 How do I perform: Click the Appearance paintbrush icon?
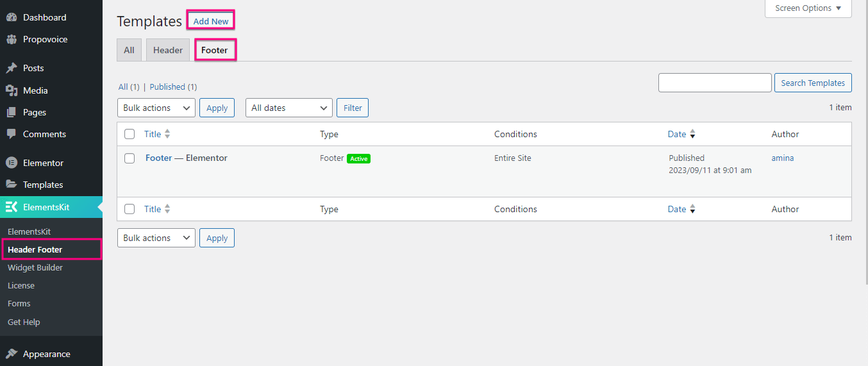coord(12,354)
